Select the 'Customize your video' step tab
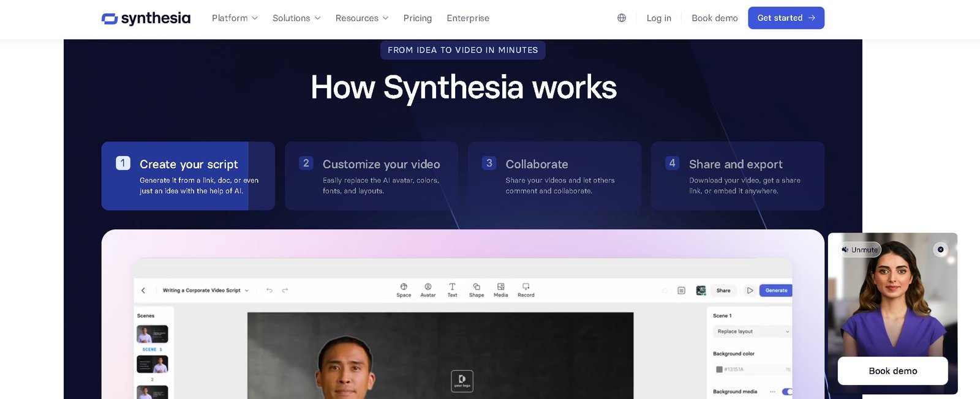The image size is (980, 399). [371, 176]
